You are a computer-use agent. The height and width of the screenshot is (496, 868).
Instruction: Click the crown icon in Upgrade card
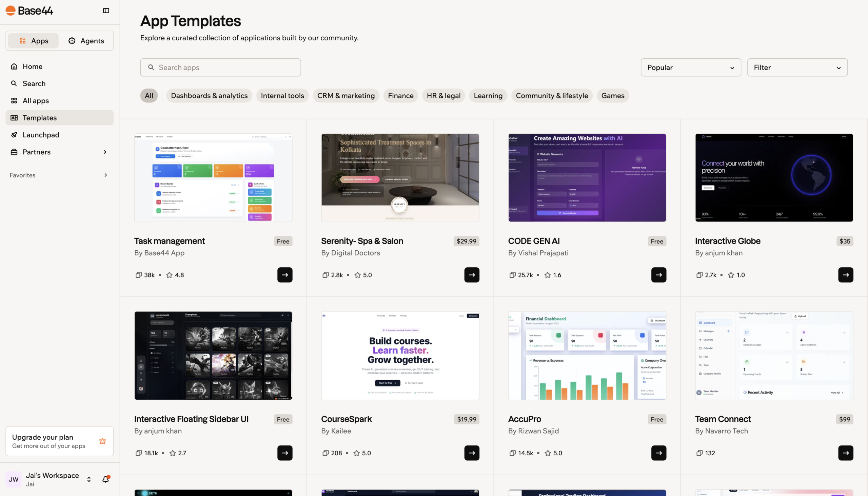[x=102, y=441]
